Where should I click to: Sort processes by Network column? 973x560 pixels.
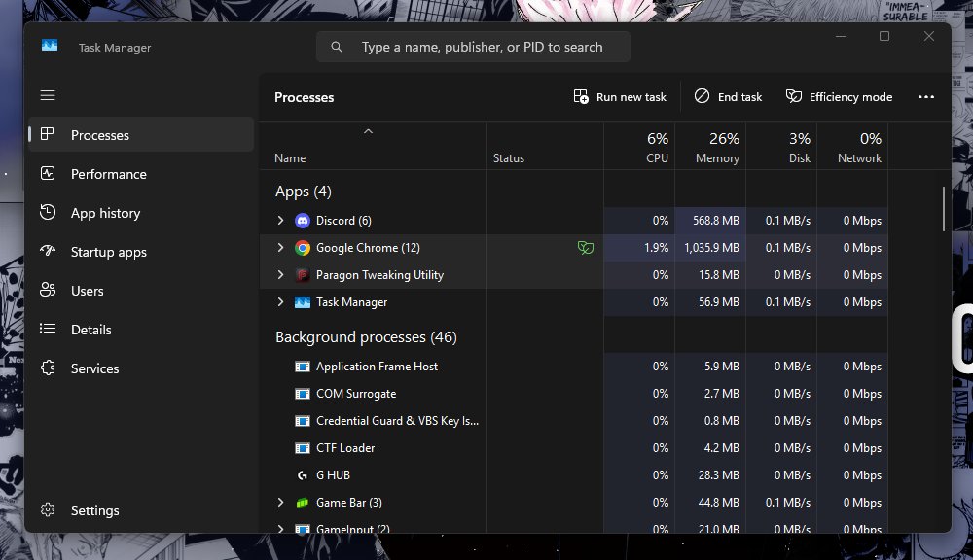[852, 147]
